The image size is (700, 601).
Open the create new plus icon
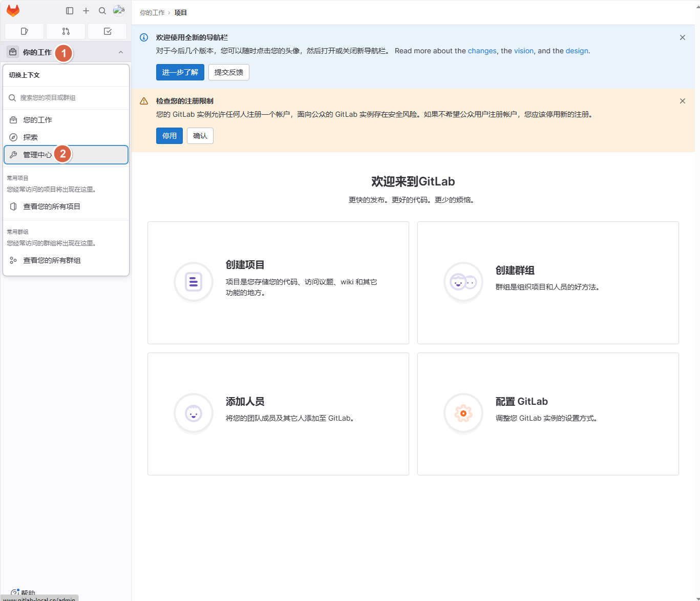pyautogui.click(x=86, y=11)
